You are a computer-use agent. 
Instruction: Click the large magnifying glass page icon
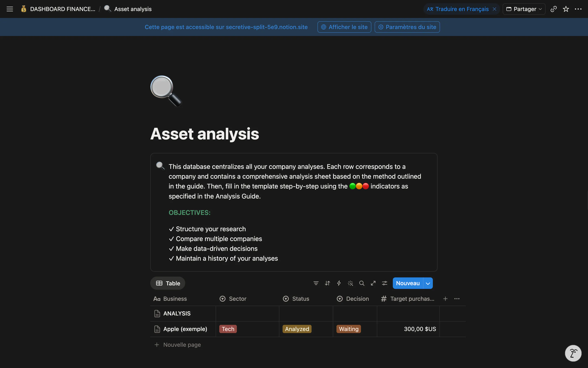click(x=166, y=91)
